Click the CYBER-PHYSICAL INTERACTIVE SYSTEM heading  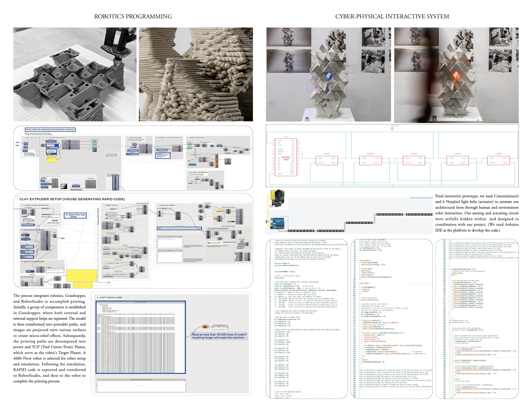click(392, 16)
